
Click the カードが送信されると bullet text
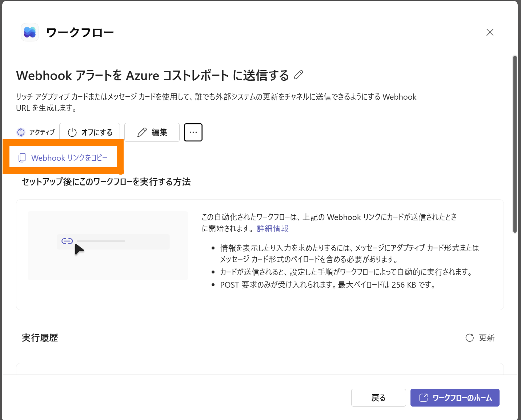346,272
